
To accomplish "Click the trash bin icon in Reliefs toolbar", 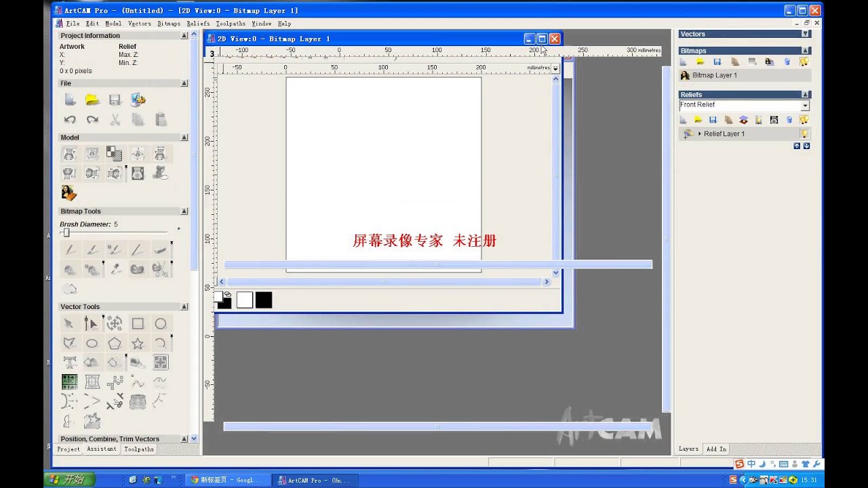I will 788,119.
